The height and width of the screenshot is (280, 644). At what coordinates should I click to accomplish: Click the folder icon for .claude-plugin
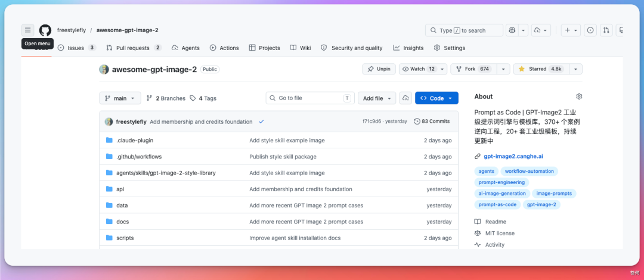pyautogui.click(x=109, y=140)
